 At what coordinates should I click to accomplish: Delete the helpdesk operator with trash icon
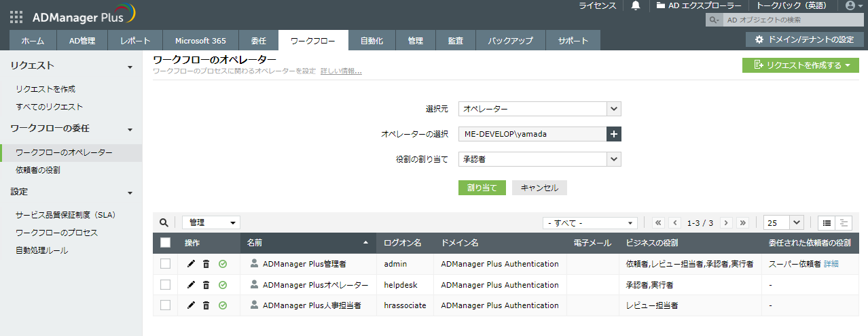(x=206, y=285)
